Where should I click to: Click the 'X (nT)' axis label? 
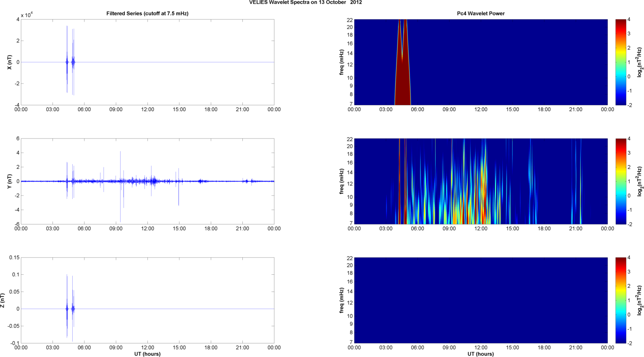point(9,62)
